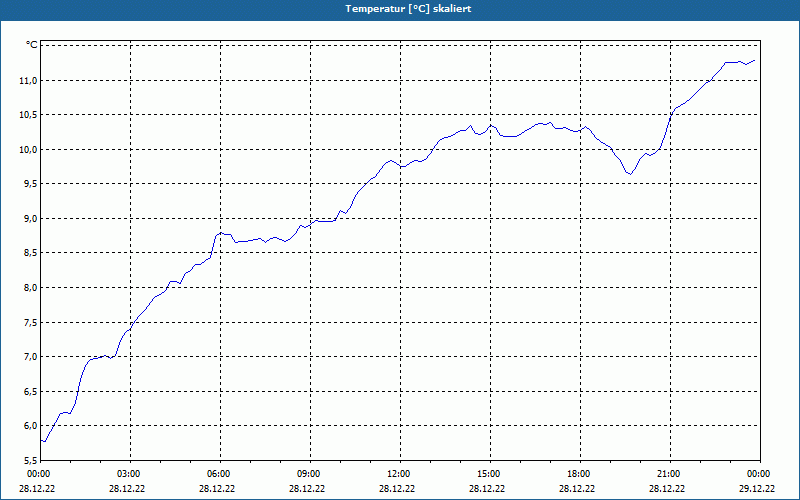Click the 8,5 y-axis label
Image resolution: width=800 pixels, height=500 pixels.
pyautogui.click(x=31, y=253)
